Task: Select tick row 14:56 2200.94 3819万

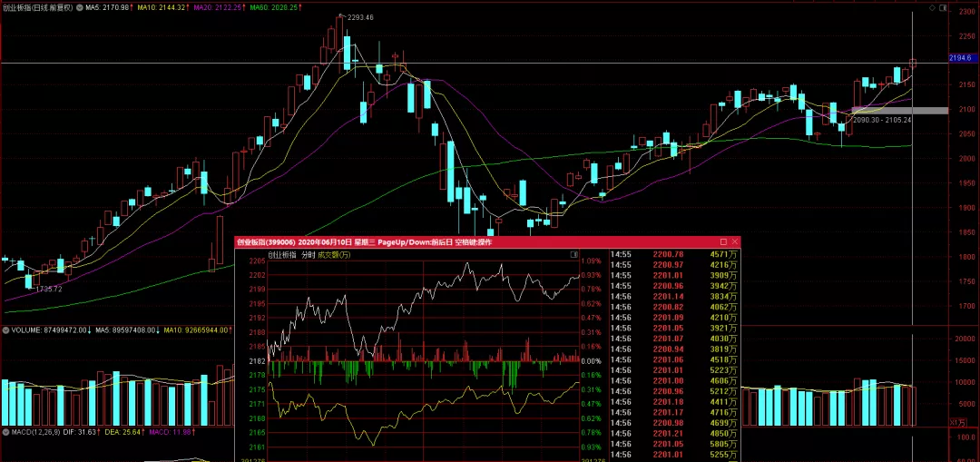Action: (x=674, y=349)
